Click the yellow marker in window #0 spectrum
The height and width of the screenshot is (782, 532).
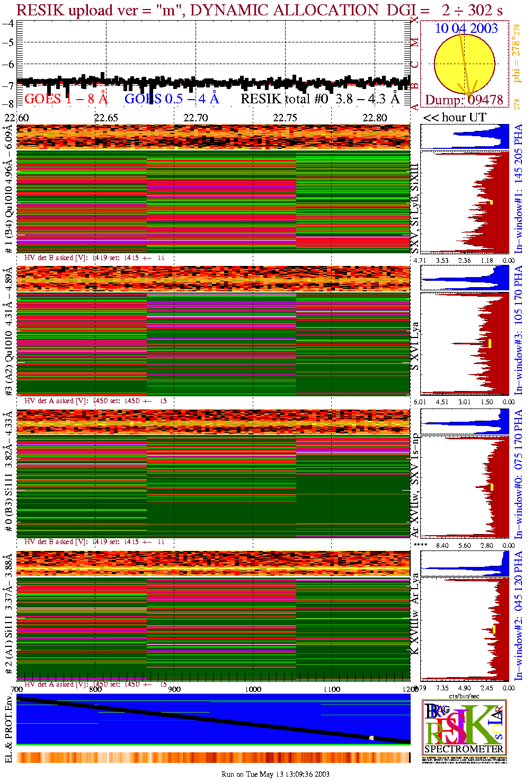coord(492,486)
